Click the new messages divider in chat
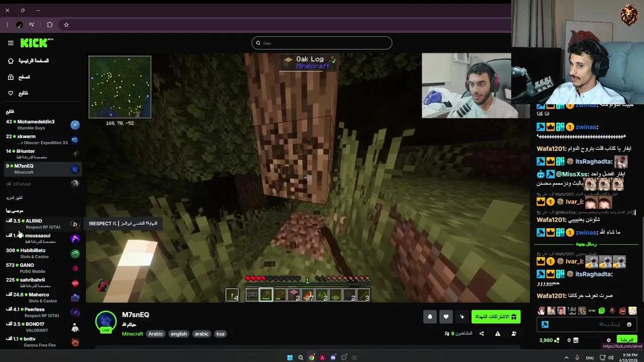The height and width of the screenshot is (362, 644). (587, 244)
